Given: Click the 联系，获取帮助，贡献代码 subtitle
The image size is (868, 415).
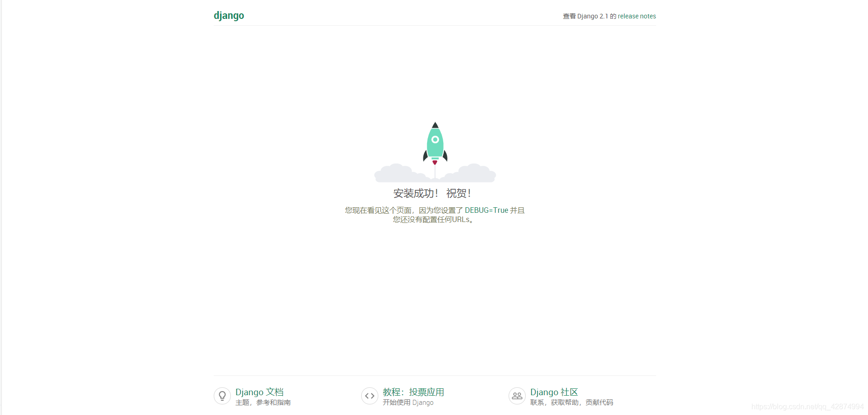Looking at the screenshot, I should pyautogui.click(x=572, y=403).
